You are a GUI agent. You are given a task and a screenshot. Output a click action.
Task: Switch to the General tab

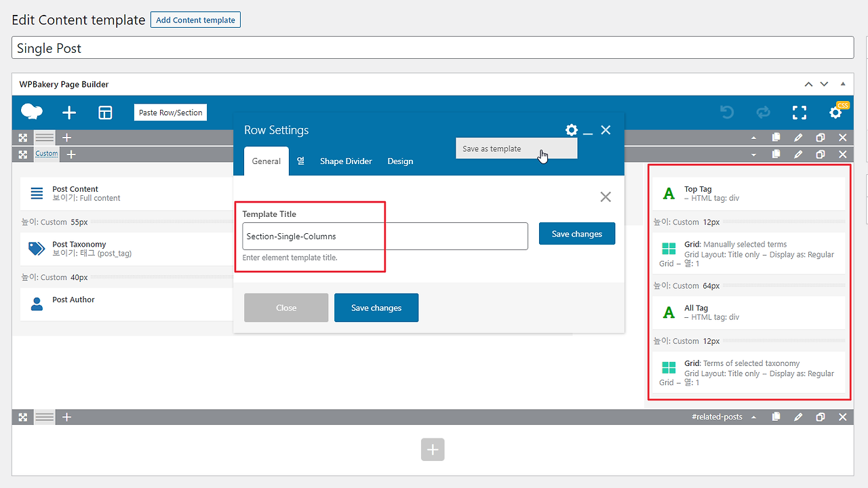coord(267,161)
